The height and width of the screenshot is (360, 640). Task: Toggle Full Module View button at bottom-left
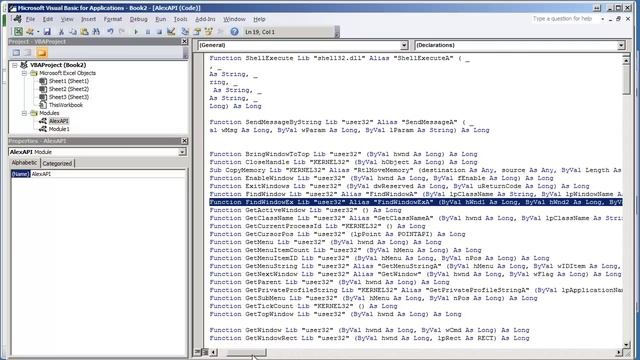tap(205, 351)
